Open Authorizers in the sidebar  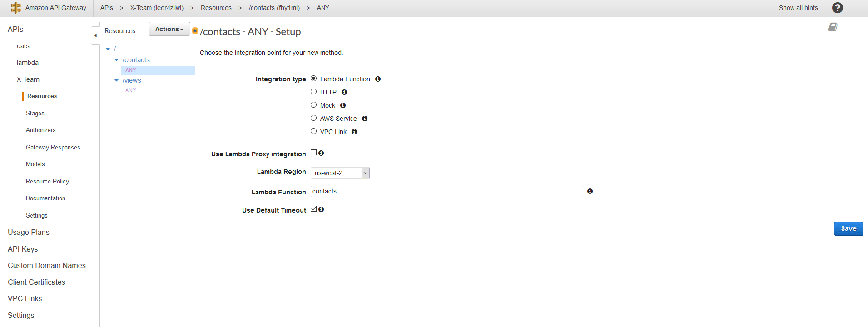click(41, 130)
